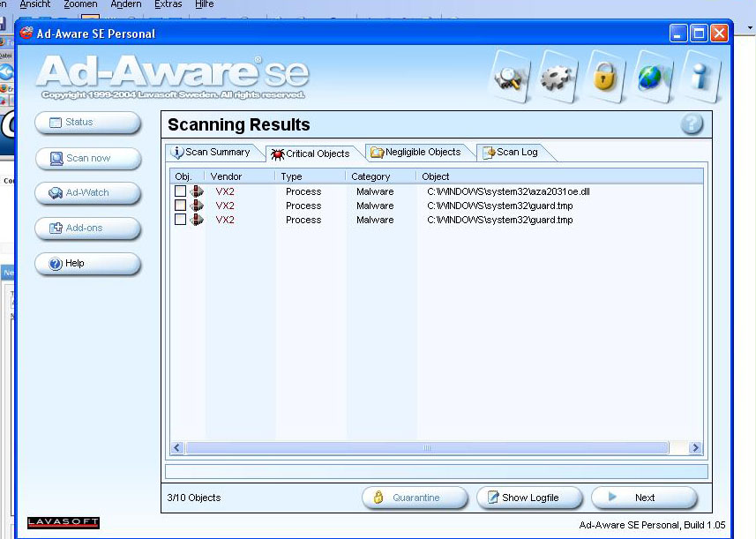Open quarantine padlock icon in header
This screenshot has height=539, width=756.
[604, 77]
